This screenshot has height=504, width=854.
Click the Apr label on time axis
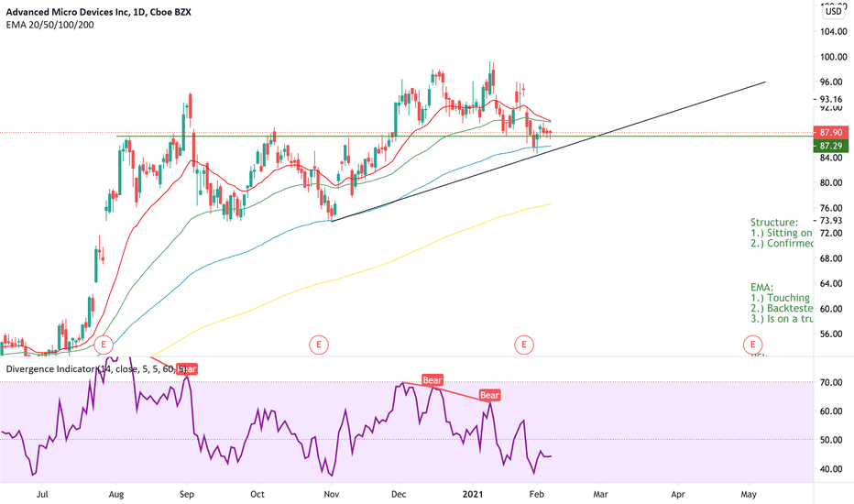point(677,494)
